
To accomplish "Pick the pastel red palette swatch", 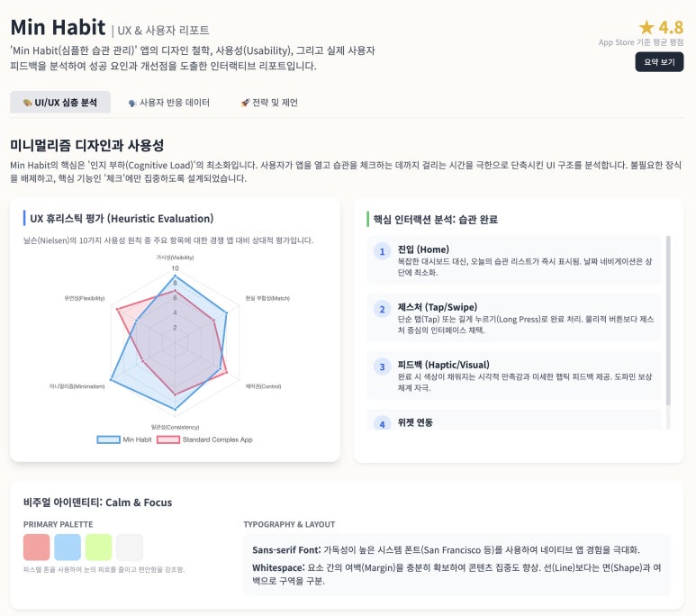I will click(x=37, y=547).
